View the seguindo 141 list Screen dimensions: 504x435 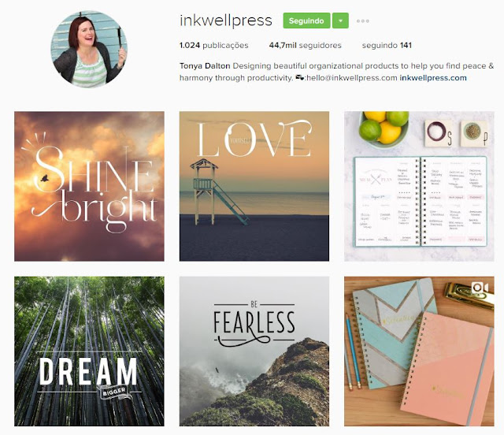(387, 46)
